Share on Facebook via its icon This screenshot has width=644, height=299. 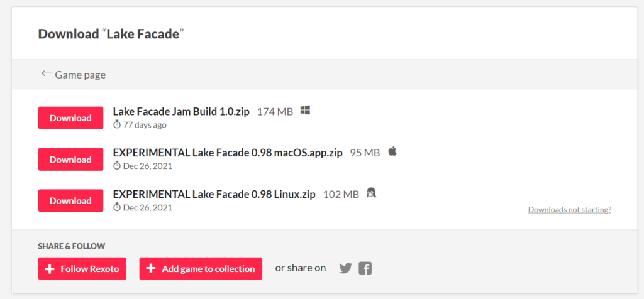(365, 269)
